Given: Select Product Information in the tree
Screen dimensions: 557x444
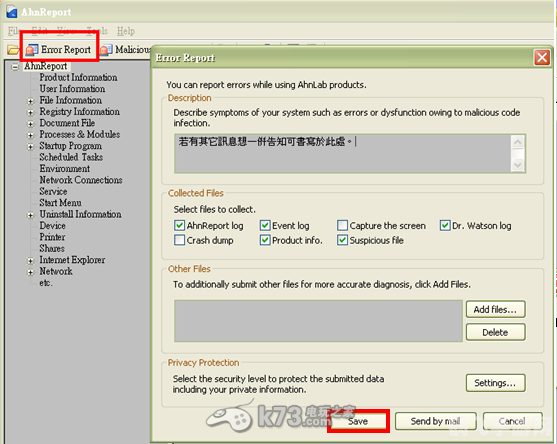Looking at the screenshot, I should tap(78, 77).
